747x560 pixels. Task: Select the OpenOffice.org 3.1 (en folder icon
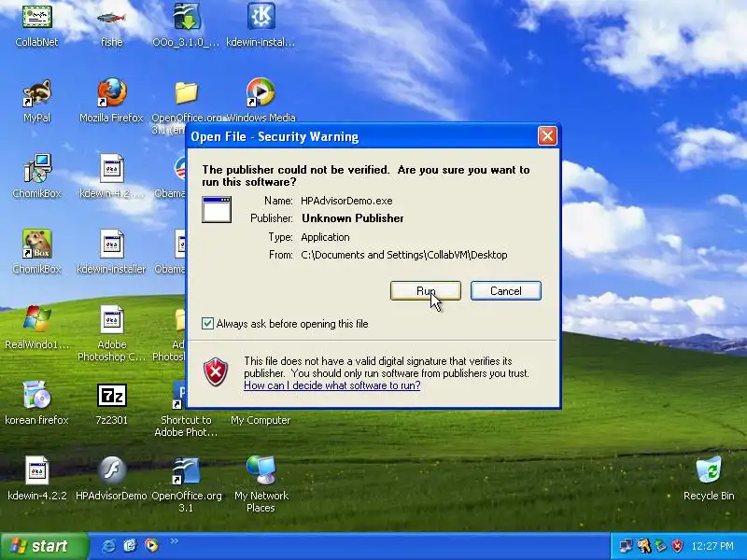click(x=186, y=92)
